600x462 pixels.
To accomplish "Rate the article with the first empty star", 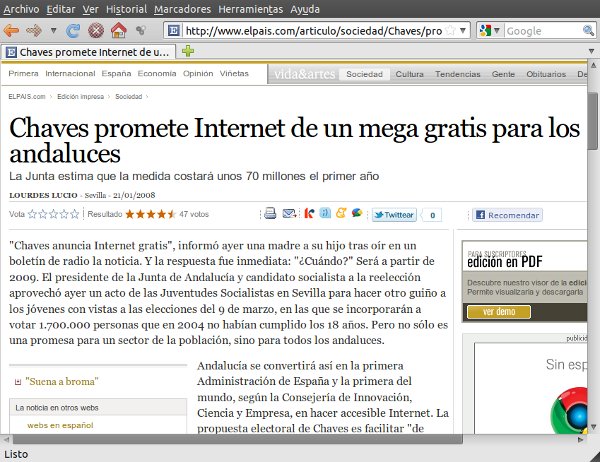I will pyautogui.click(x=32, y=214).
